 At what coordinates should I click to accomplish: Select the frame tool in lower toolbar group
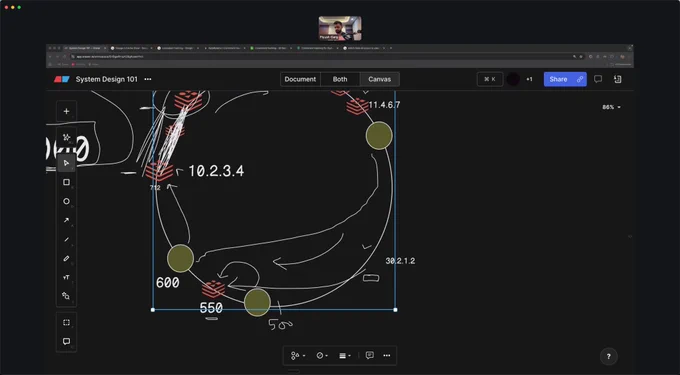66,322
